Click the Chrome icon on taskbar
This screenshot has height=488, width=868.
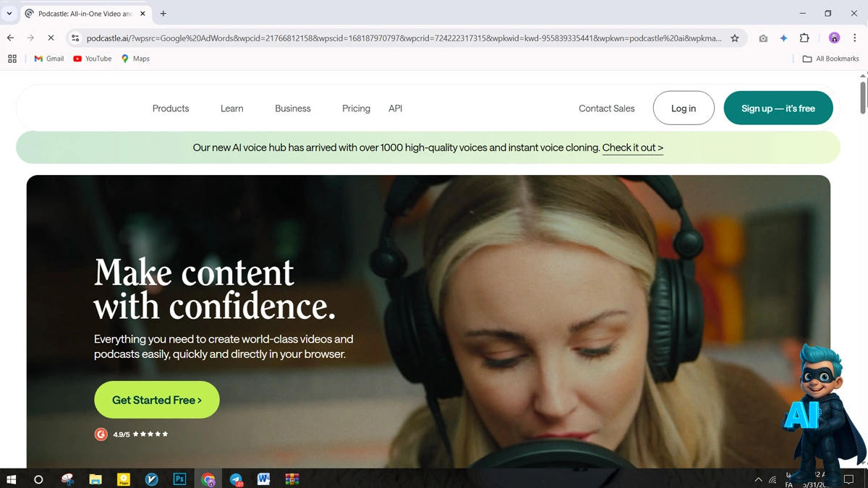coord(208,479)
